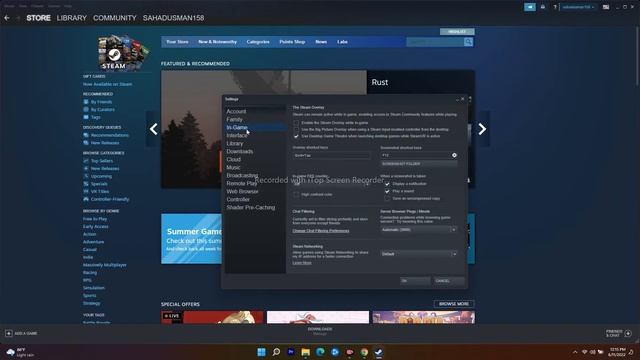This screenshot has height=360, width=640.
Task: Click the Wishlist button
Action: pyautogui.click(x=457, y=31)
